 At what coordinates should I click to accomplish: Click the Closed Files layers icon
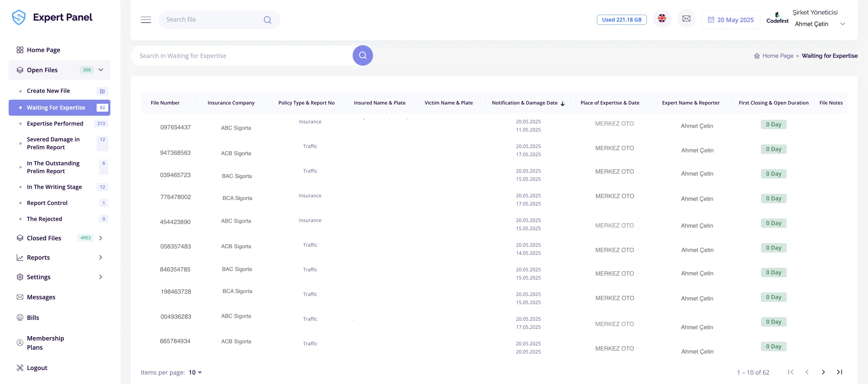point(20,238)
